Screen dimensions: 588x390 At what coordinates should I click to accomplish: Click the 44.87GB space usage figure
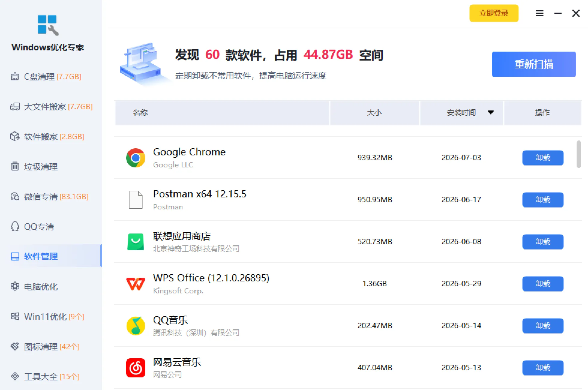click(x=328, y=55)
